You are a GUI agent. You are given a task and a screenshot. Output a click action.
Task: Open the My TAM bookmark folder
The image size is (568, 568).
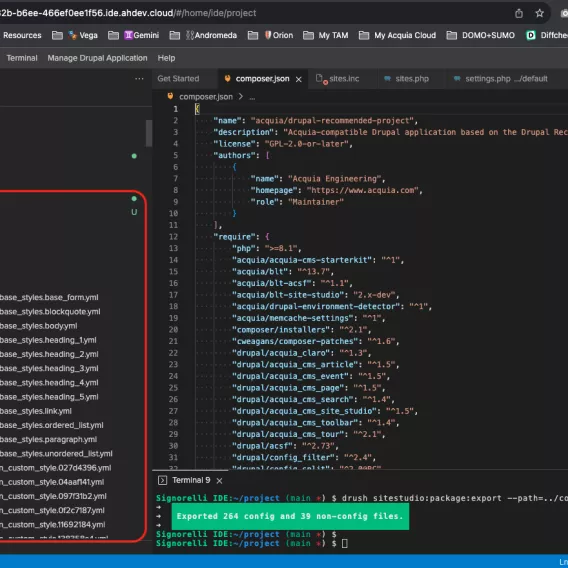click(x=325, y=35)
